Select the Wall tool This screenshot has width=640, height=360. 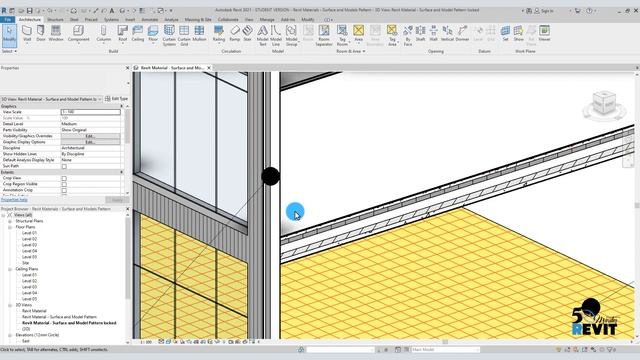click(x=27, y=34)
